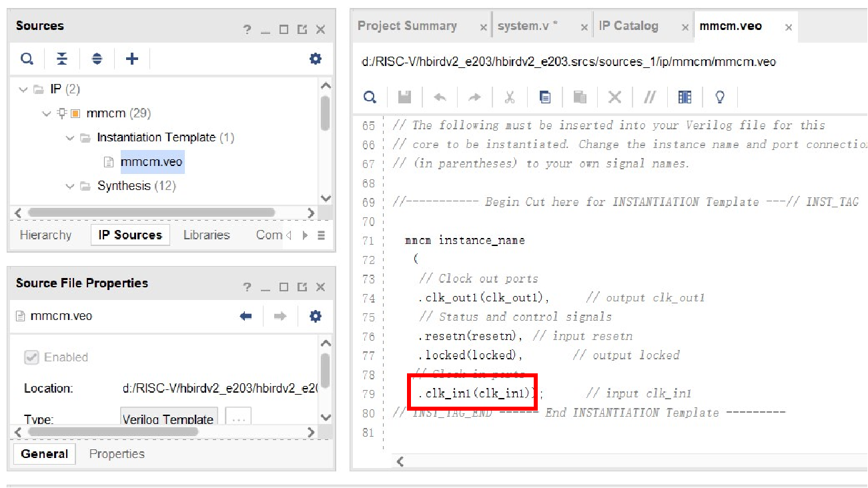Open the system.v editor tab
Image resolution: width=868 pixels, height=488 pixels.
click(x=527, y=26)
